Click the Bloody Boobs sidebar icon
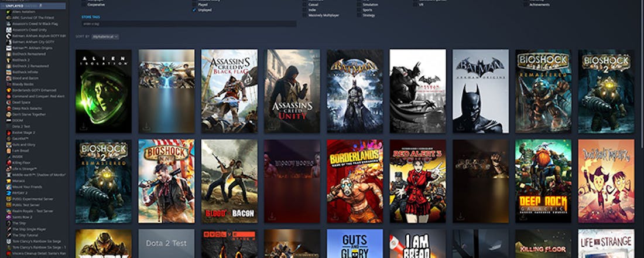The image size is (644, 258). (x=8, y=84)
